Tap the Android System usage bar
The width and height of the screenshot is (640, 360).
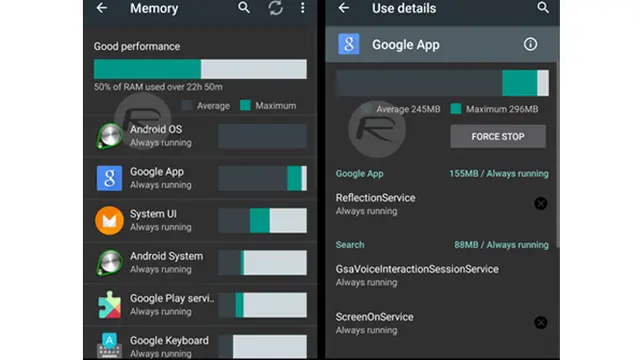262,262
